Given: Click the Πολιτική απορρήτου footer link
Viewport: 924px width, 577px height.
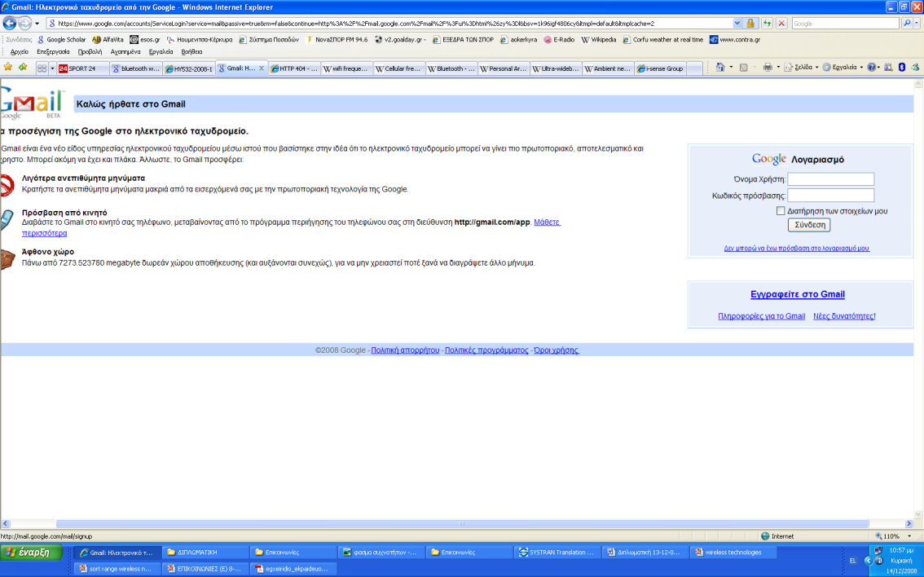Looking at the screenshot, I should [405, 350].
